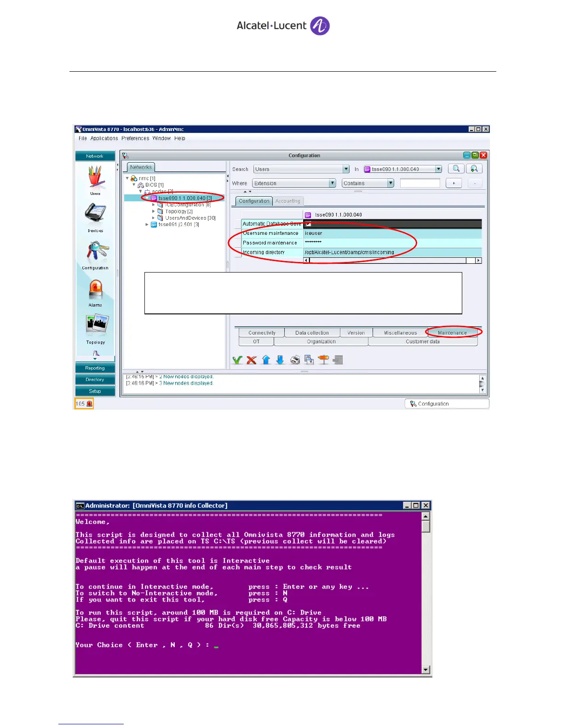Click the grey exit-door icon in toolbar
The width and height of the screenshot is (563, 728).
(x=338, y=360)
